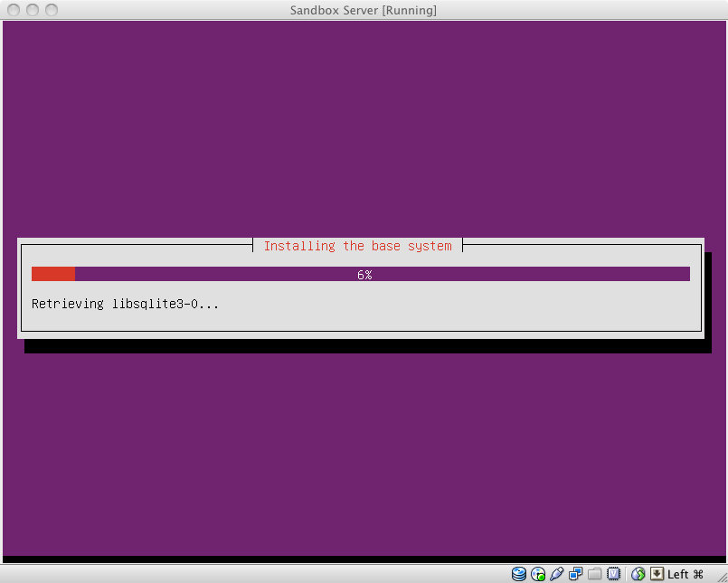This screenshot has height=583, width=728.
Task: Click the mouse integration globe icon
Action: 638,574
